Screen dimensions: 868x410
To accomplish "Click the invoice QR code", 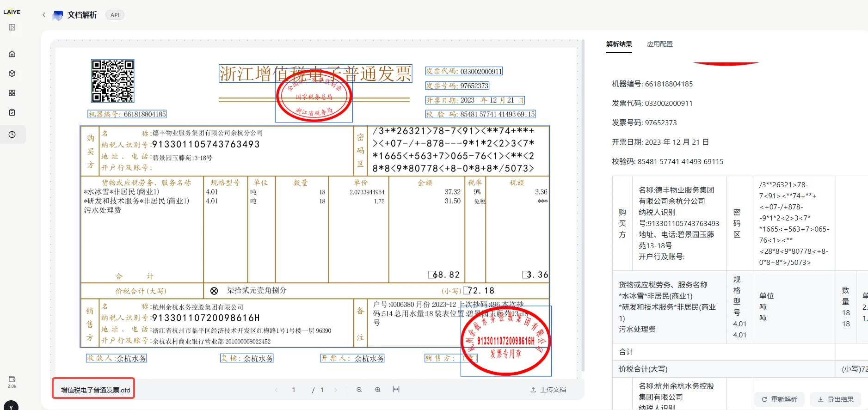I will tap(113, 81).
